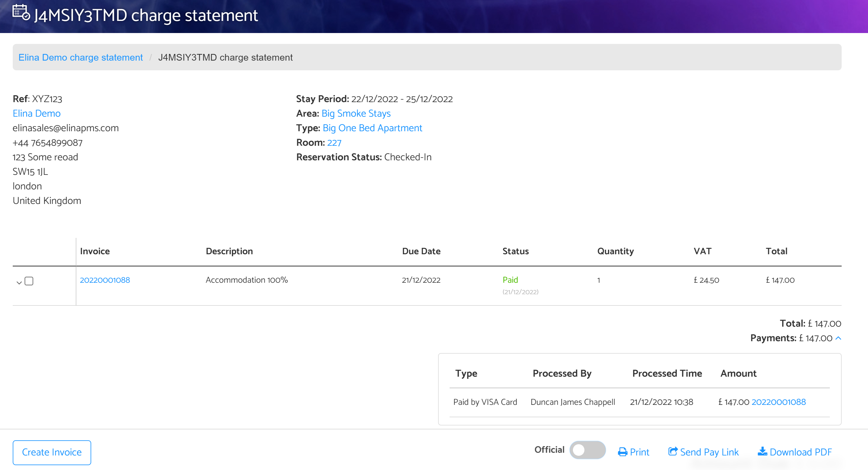Click the email elinasales@elinapms.com

[66, 128]
